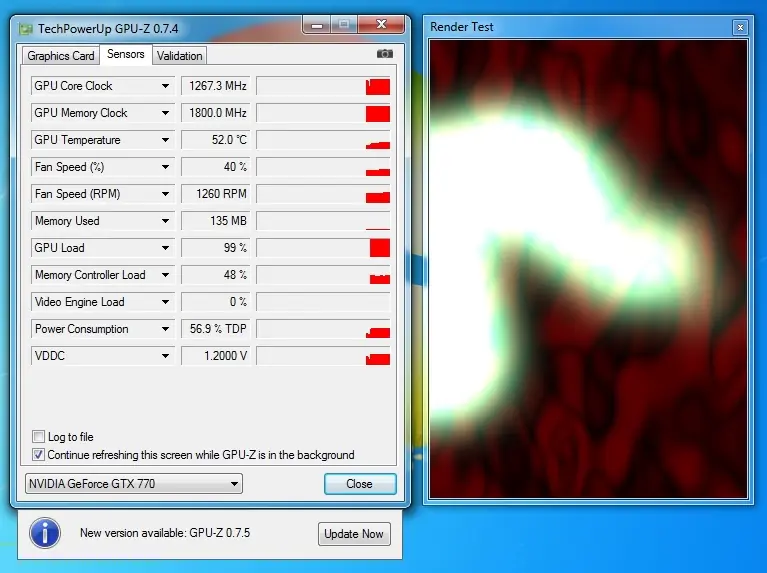Close the Render Test window
Viewport: 767px width, 573px height.
click(740, 27)
